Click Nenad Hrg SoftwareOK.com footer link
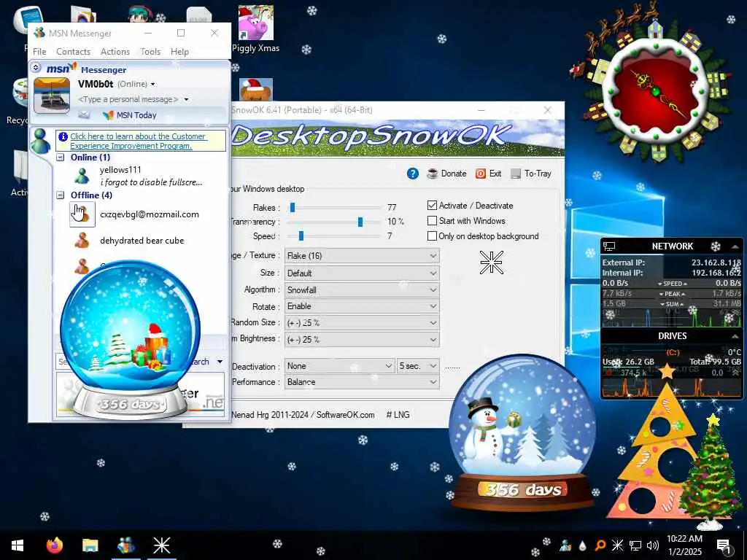The height and width of the screenshot is (560, 747). (x=303, y=415)
